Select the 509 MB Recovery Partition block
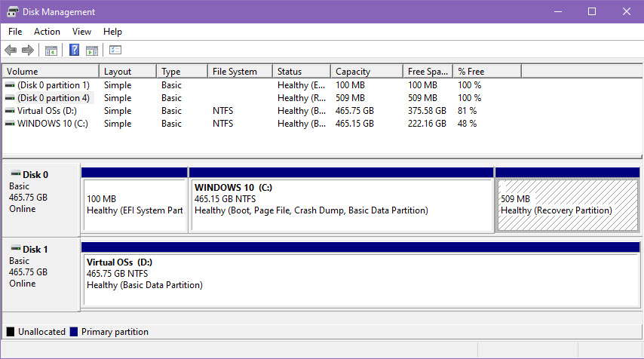Screen dimensions: 644x359 click(566, 205)
